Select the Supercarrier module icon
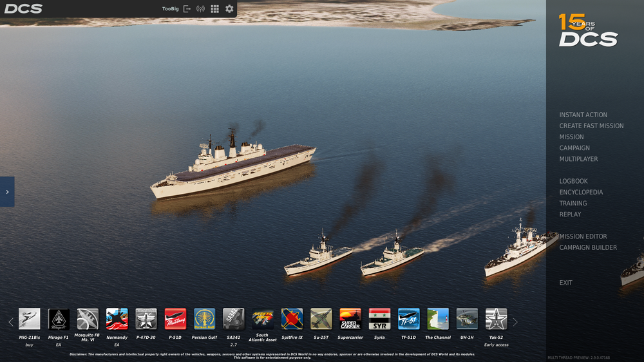644x362 pixels. tap(350, 319)
